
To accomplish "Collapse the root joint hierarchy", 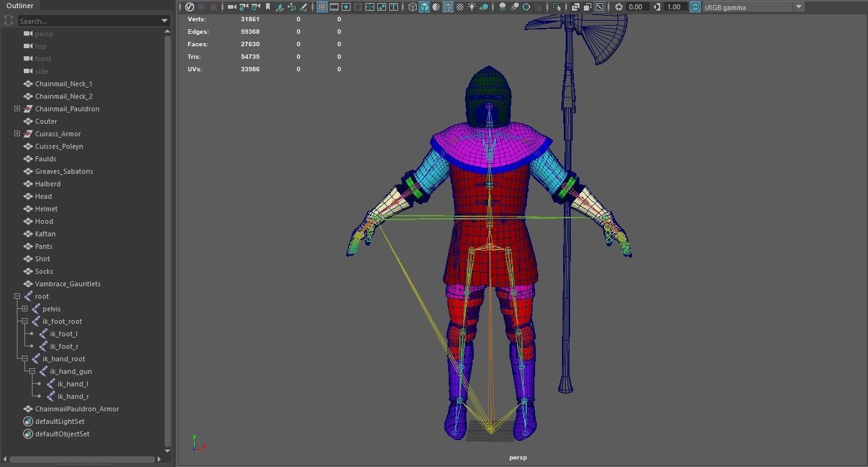I will click(x=17, y=296).
